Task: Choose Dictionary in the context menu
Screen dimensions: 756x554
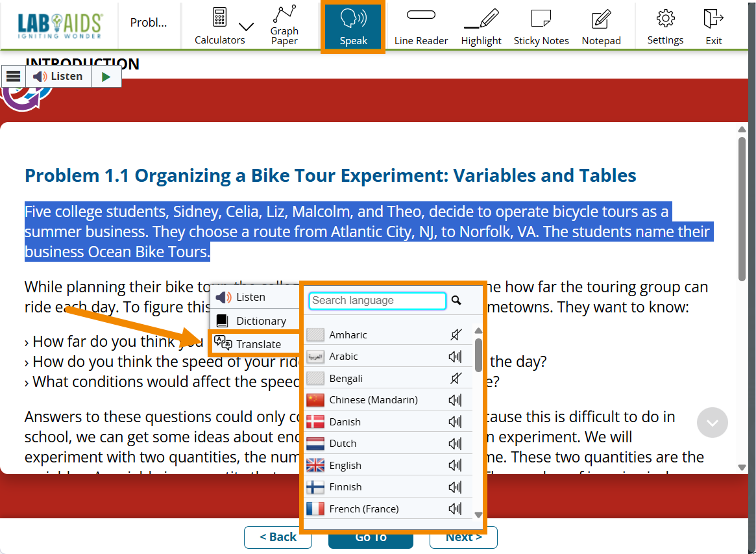Action: [x=260, y=321]
